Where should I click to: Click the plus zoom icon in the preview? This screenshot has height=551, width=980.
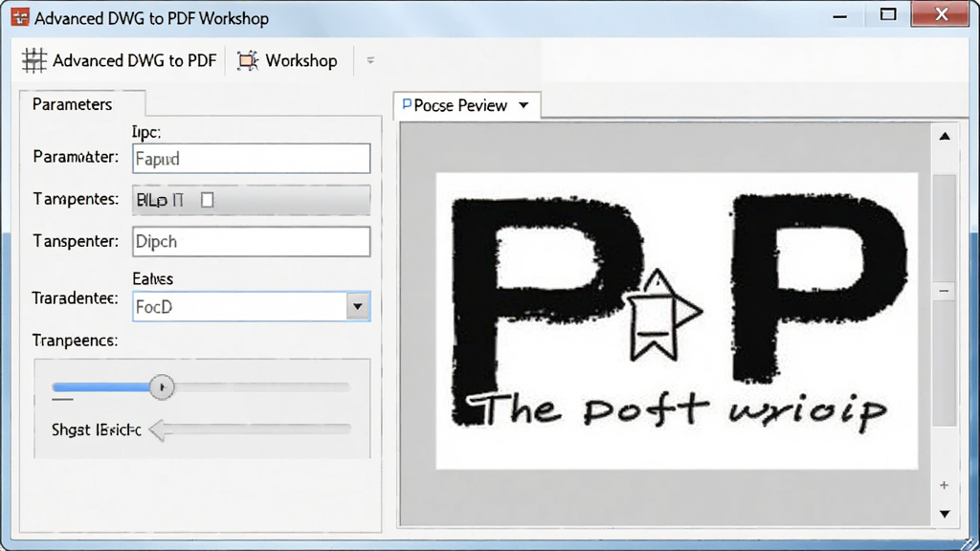(944, 485)
